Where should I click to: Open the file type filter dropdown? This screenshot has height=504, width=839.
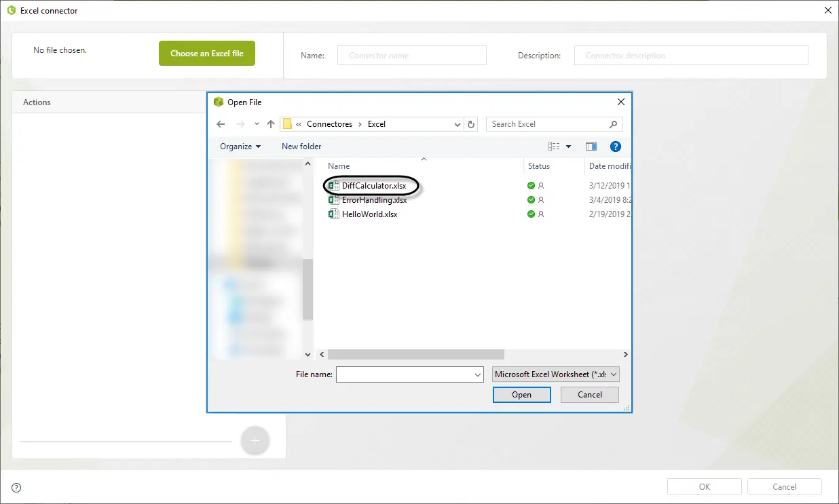point(556,374)
